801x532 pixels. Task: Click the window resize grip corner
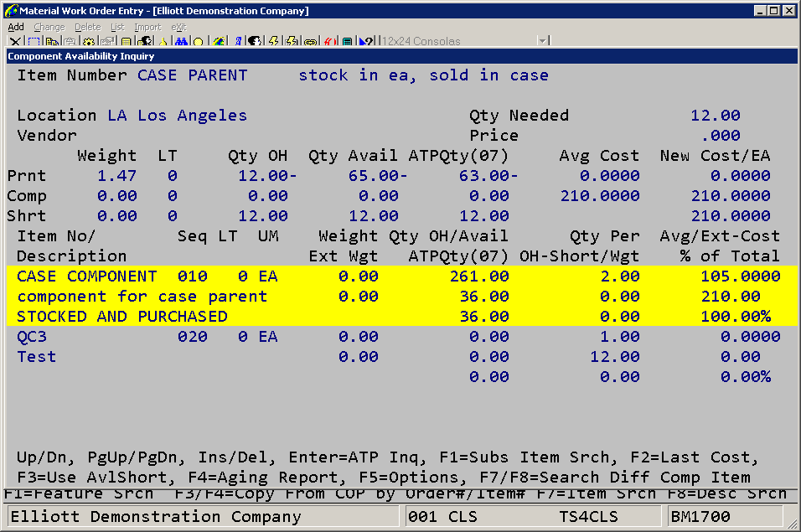point(793,524)
